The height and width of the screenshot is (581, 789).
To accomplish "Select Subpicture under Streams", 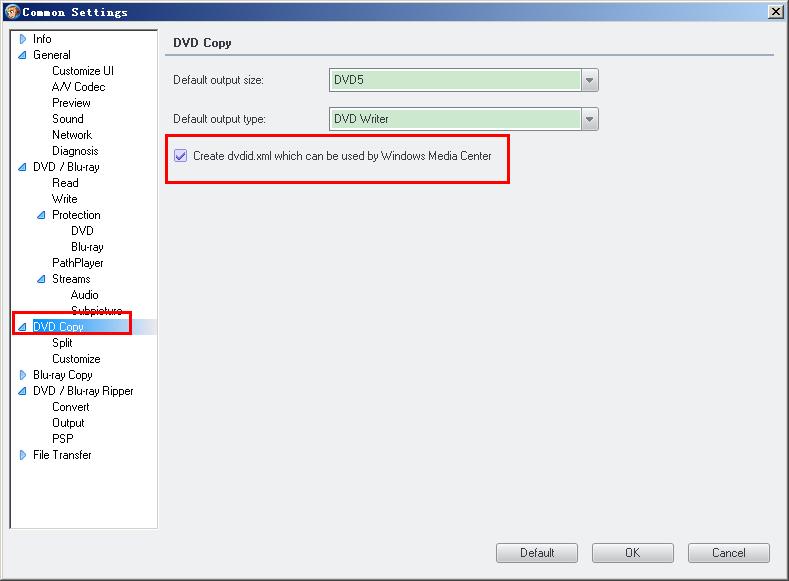I will pos(97,311).
